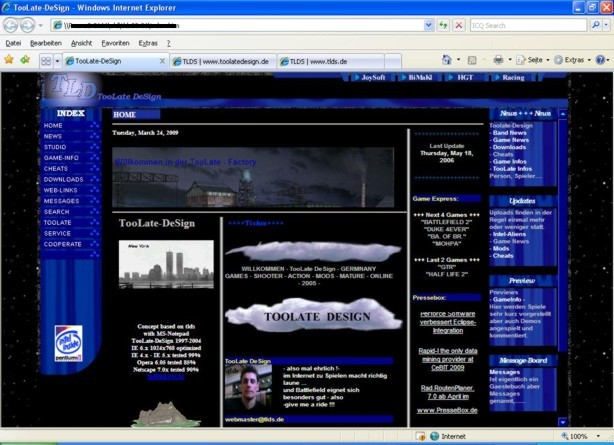This screenshot has height=445, width=614.
Task: Open the Seite toolbar menu
Action: tap(533, 60)
